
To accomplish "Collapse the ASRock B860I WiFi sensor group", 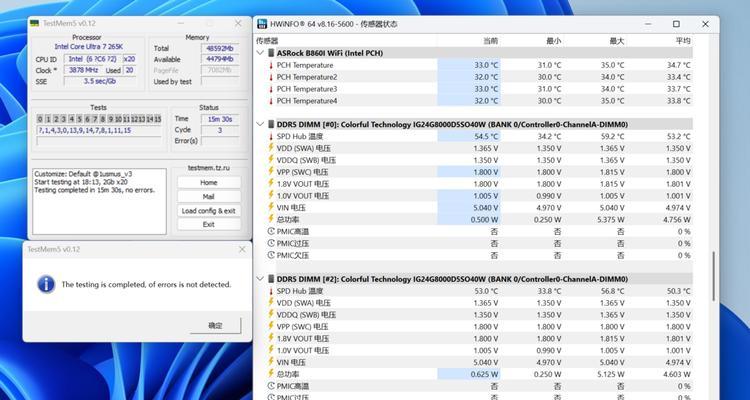I will coord(260,53).
